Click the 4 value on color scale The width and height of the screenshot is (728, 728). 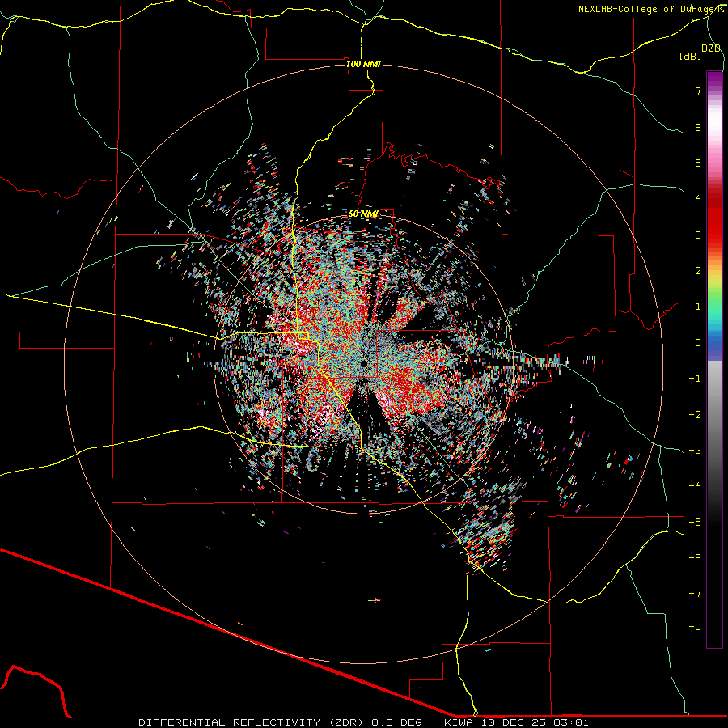[698, 199]
